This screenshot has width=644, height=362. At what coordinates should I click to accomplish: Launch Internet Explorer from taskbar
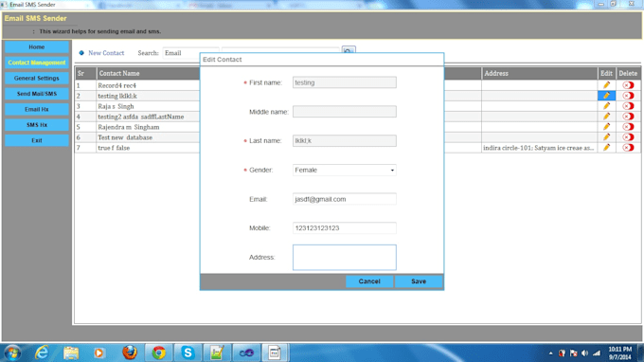[x=42, y=353]
